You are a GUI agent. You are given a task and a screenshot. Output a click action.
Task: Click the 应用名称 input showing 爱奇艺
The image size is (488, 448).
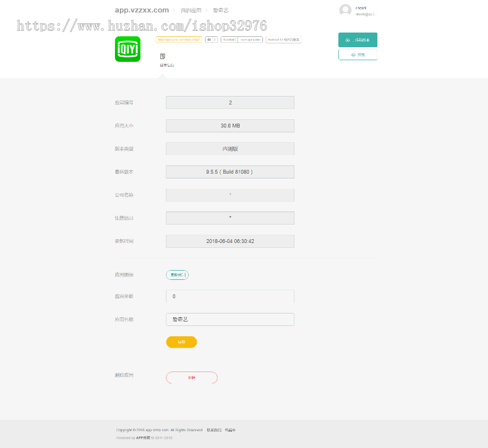[230, 319]
